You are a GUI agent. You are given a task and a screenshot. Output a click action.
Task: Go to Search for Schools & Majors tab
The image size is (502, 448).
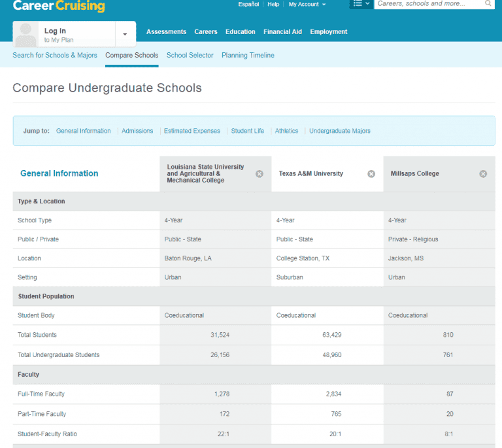pos(55,55)
